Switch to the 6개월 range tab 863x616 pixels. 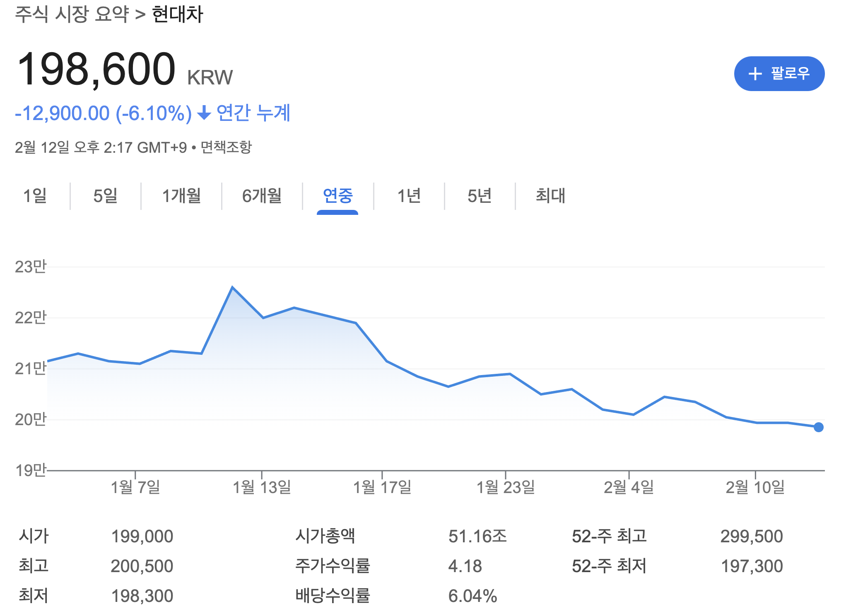point(262,196)
